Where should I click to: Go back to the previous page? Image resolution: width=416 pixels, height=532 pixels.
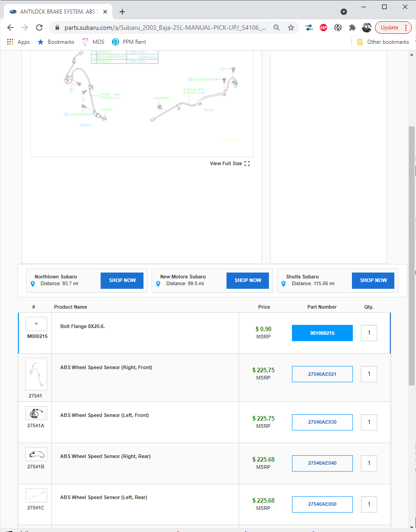pos(10,28)
